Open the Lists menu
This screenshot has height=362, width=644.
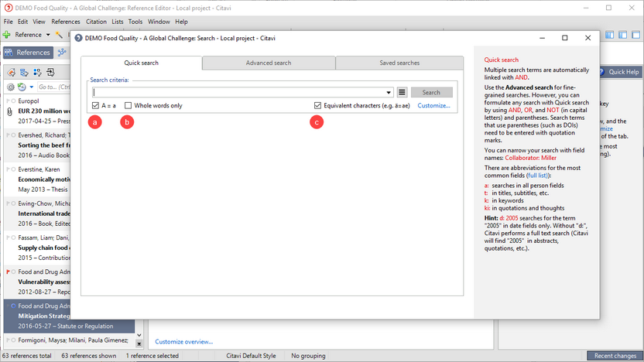pyautogui.click(x=118, y=22)
